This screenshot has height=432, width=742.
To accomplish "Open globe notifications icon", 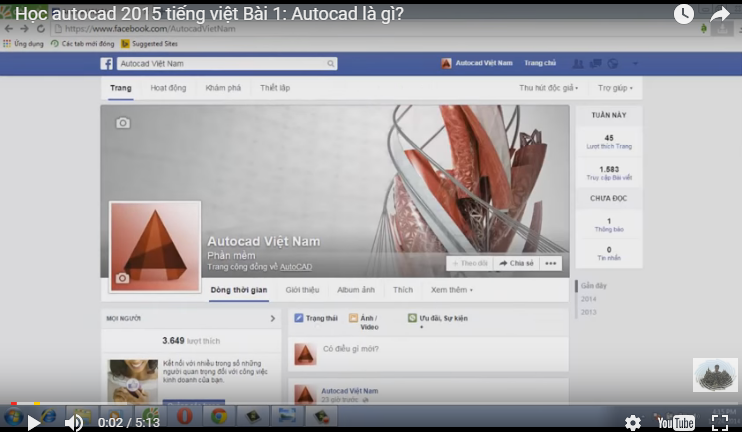I will point(613,63).
